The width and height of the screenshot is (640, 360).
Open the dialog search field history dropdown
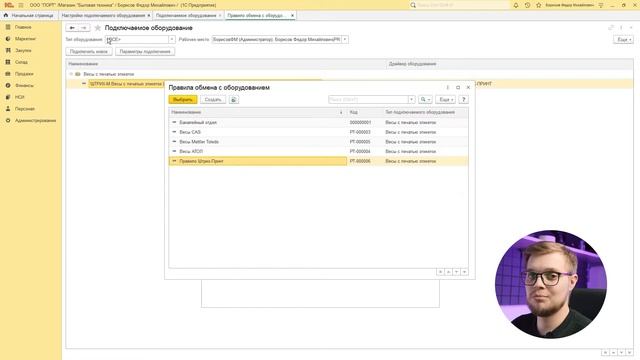tap(411, 100)
